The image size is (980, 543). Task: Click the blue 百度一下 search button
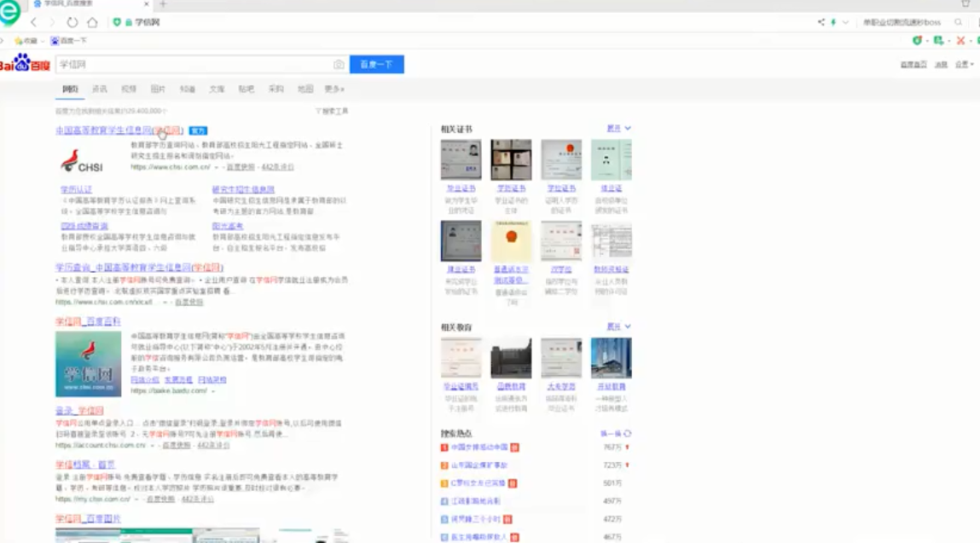tap(377, 65)
